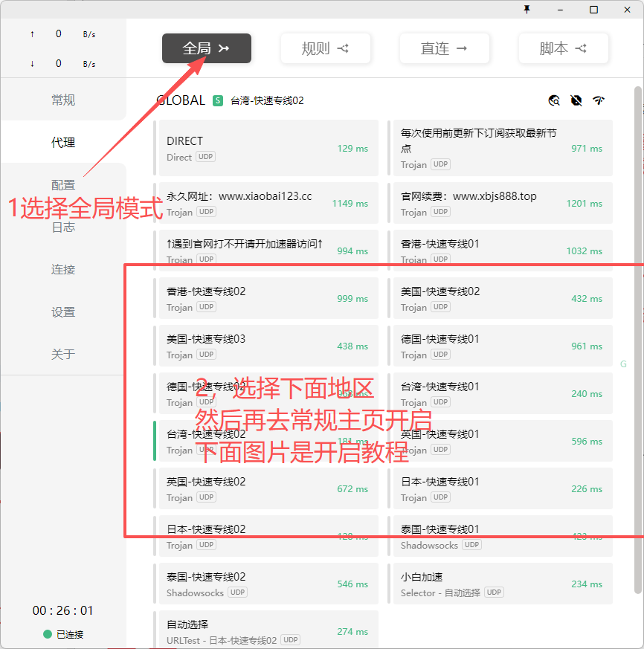The width and height of the screenshot is (644, 649).
Task: Choose the 自动选择 URLTest node
Action: [x=268, y=631]
